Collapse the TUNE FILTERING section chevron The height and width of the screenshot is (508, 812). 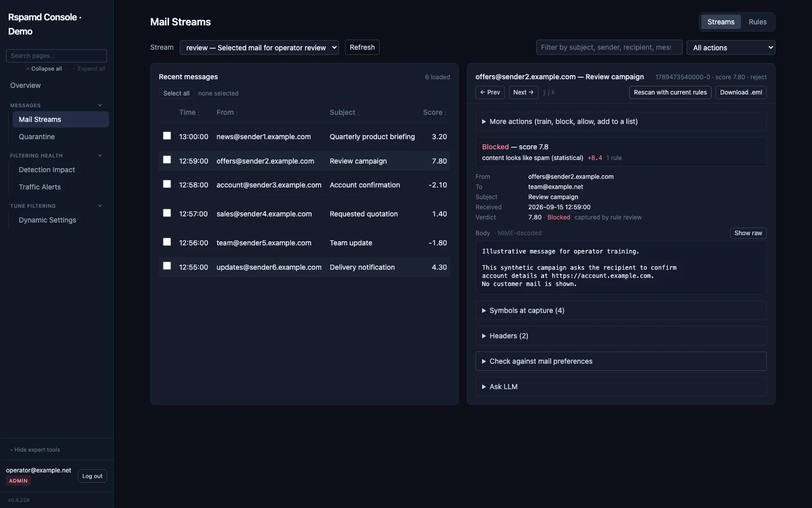tap(100, 206)
